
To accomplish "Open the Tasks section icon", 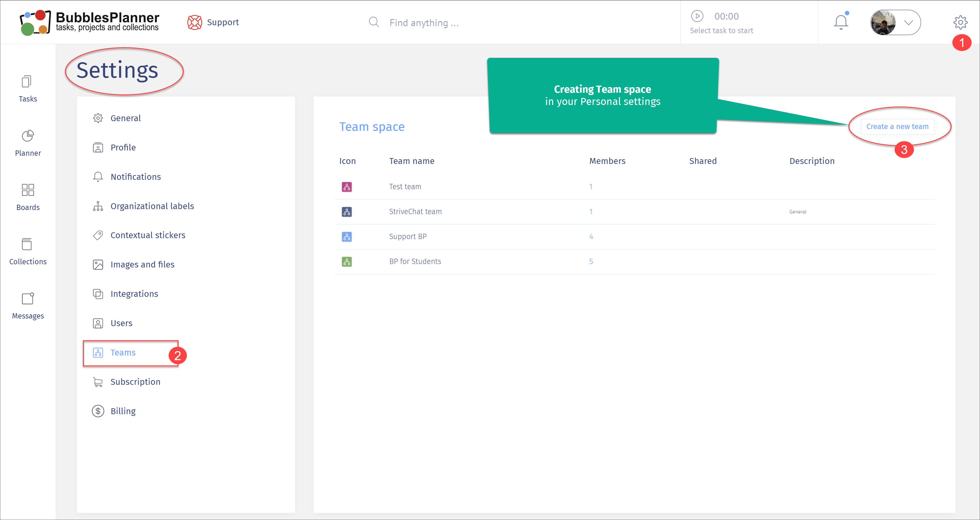I will [27, 82].
